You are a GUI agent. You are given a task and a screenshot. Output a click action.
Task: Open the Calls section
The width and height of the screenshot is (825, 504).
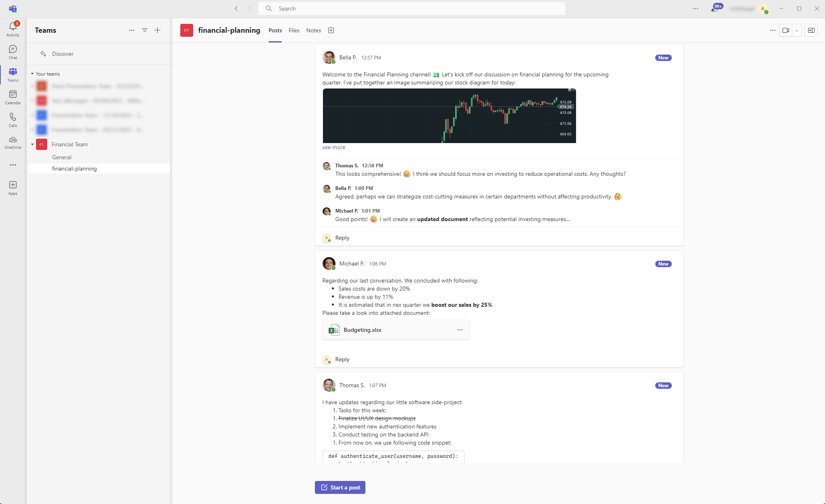[x=13, y=120]
